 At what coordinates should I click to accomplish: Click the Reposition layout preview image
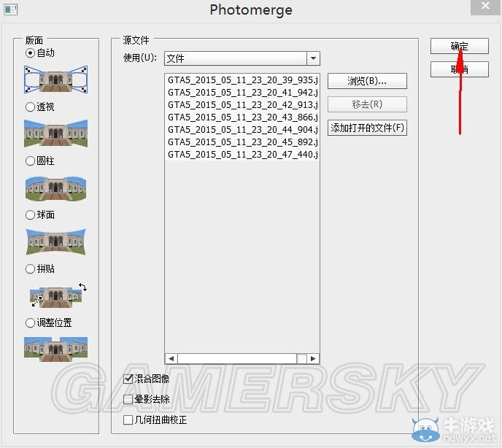pos(55,349)
